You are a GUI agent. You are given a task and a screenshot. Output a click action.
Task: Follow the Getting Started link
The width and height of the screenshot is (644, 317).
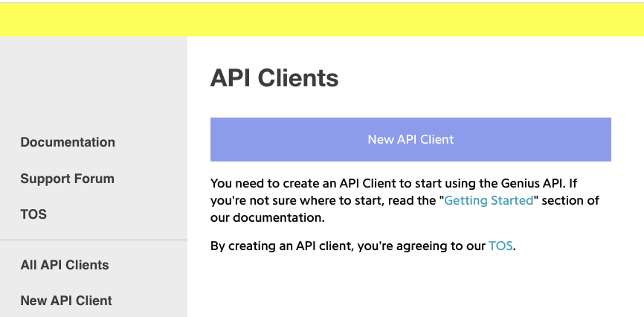point(489,201)
